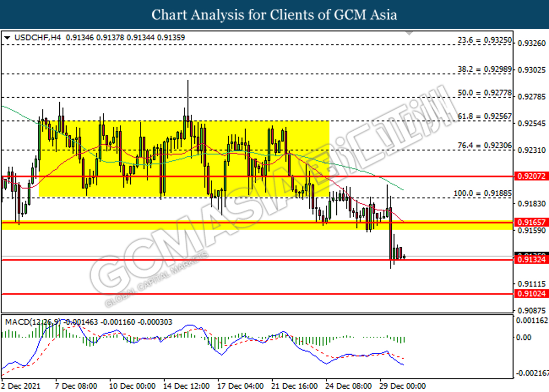Screen dimensions: 549x392
Task: Click the 0.91830 price axis value
Action: pos(532,204)
